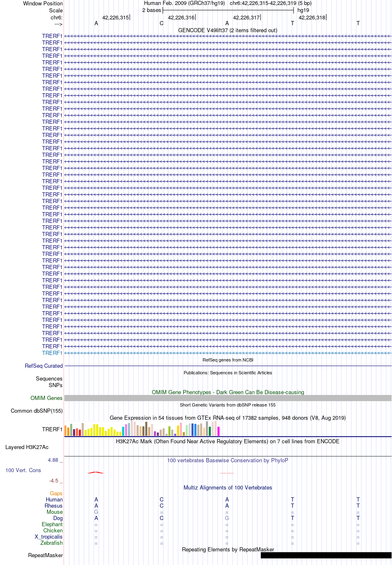
Task: Open GENCODE V49lift37 track title
Action: tap(228, 31)
